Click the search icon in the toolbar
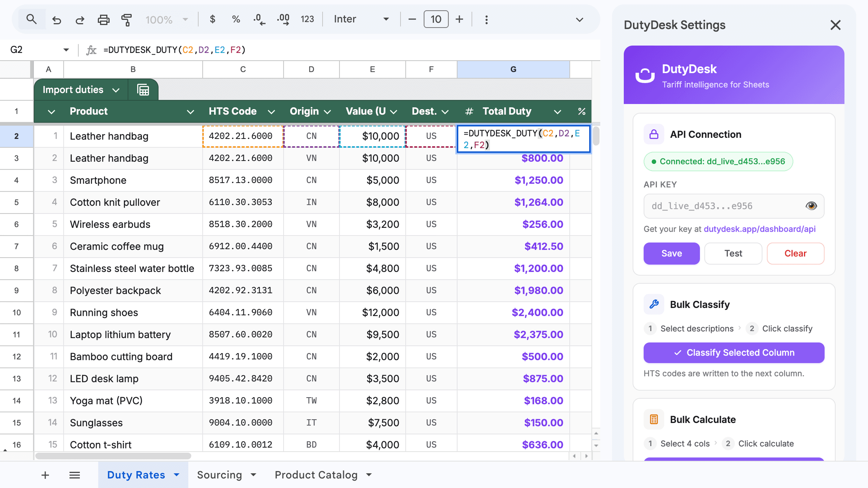Screen dimensions: 868x488 pos(32,19)
